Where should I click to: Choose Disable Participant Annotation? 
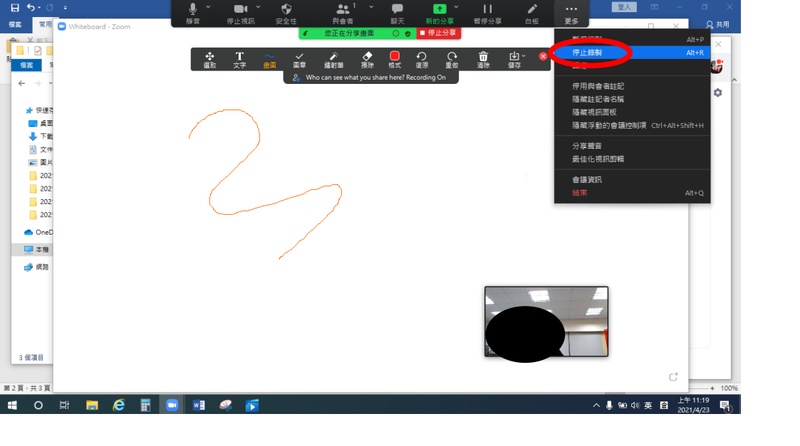632,86
